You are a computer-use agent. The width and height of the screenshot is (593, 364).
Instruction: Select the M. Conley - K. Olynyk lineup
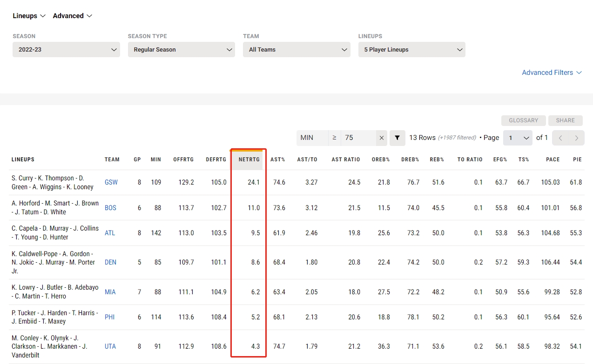(49, 346)
